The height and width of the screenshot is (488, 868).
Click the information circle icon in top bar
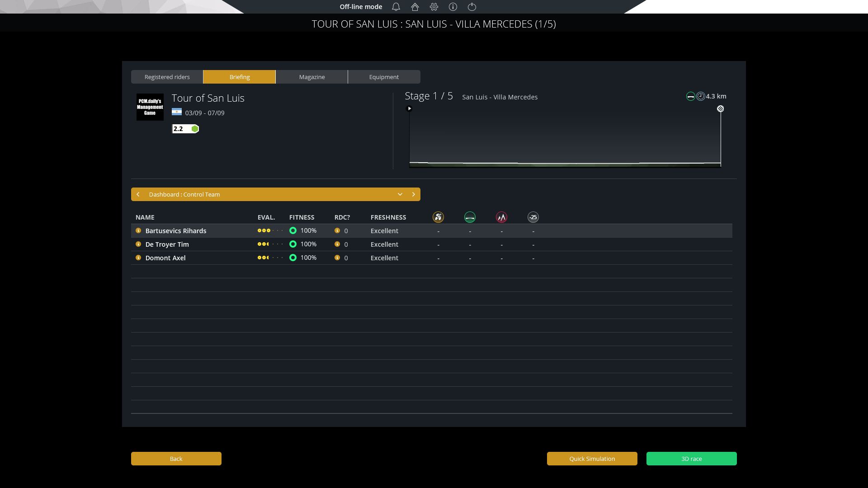453,7
